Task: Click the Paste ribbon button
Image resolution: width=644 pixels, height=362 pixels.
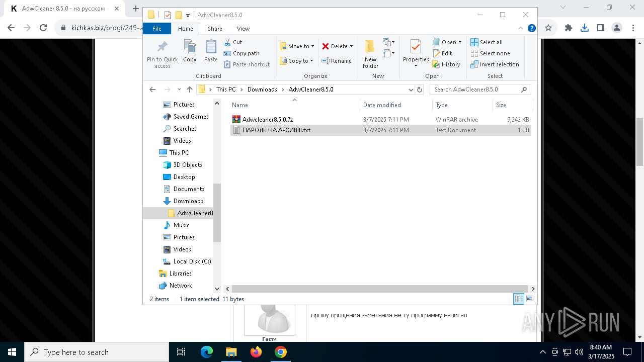Action: pyautogui.click(x=211, y=52)
